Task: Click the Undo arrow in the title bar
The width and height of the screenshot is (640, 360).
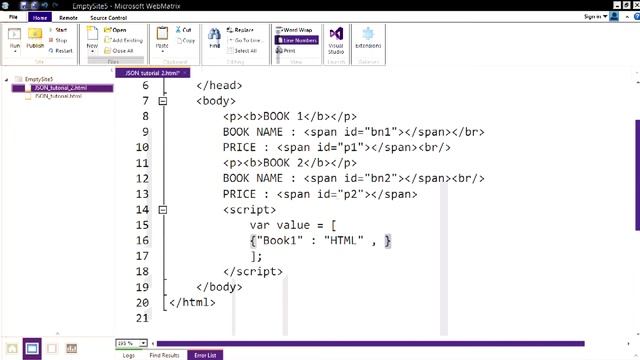Action: click(44, 5)
